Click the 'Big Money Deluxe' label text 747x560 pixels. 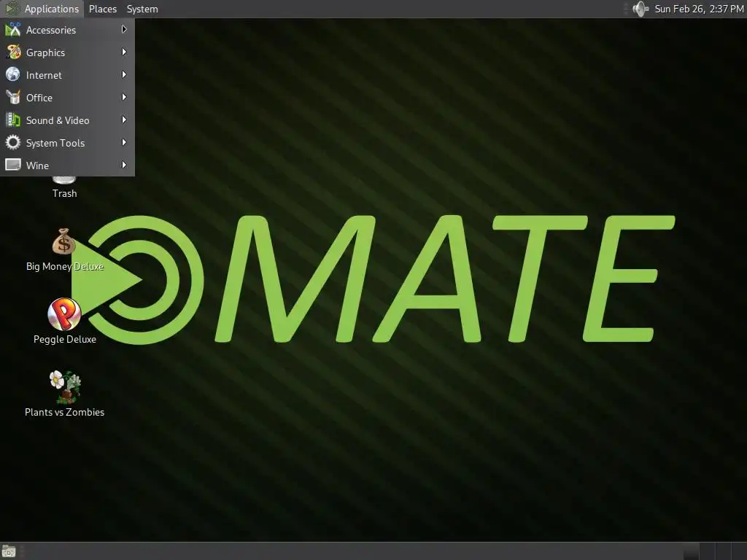[x=65, y=266]
